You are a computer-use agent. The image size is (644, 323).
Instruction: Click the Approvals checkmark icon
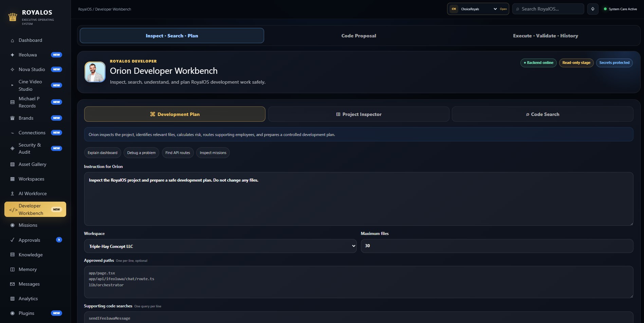click(13, 240)
